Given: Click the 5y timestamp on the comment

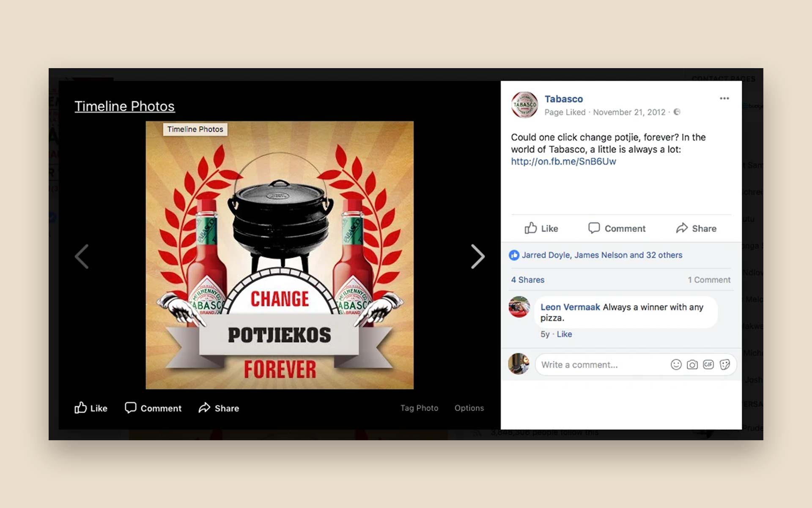Looking at the screenshot, I should tap(545, 334).
